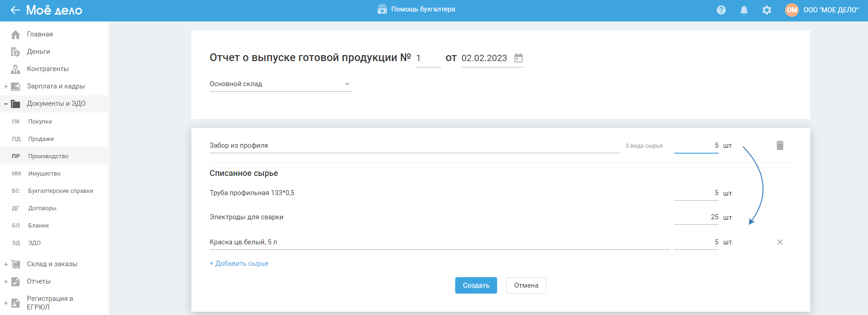Open Помощь бухгалтера icon
This screenshot has width=868, height=315.
pyautogui.click(x=382, y=9)
